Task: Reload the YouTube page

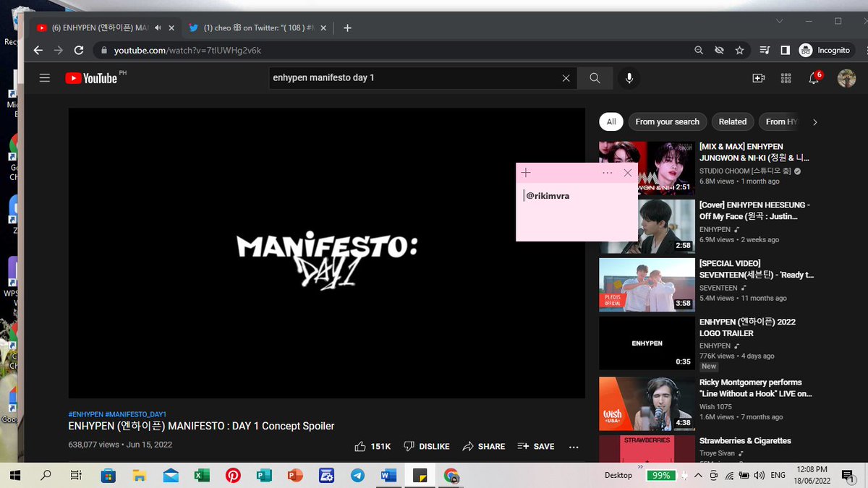Action: (79, 51)
